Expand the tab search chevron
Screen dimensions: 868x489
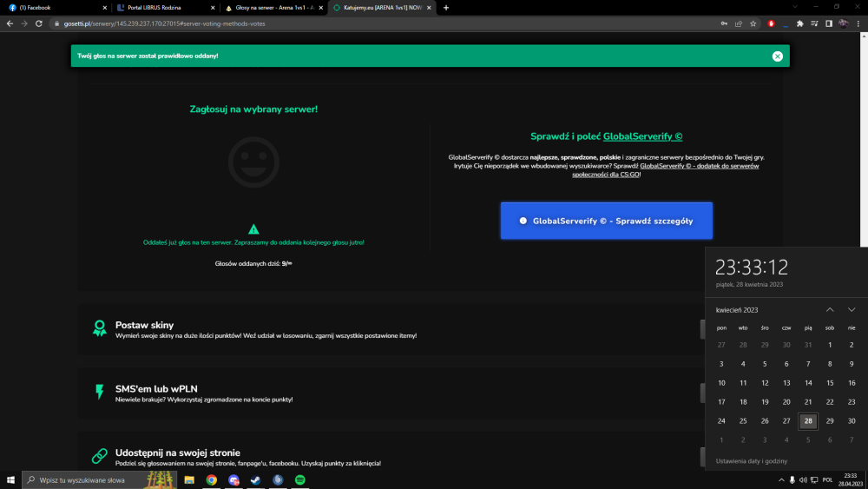click(795, 7)
